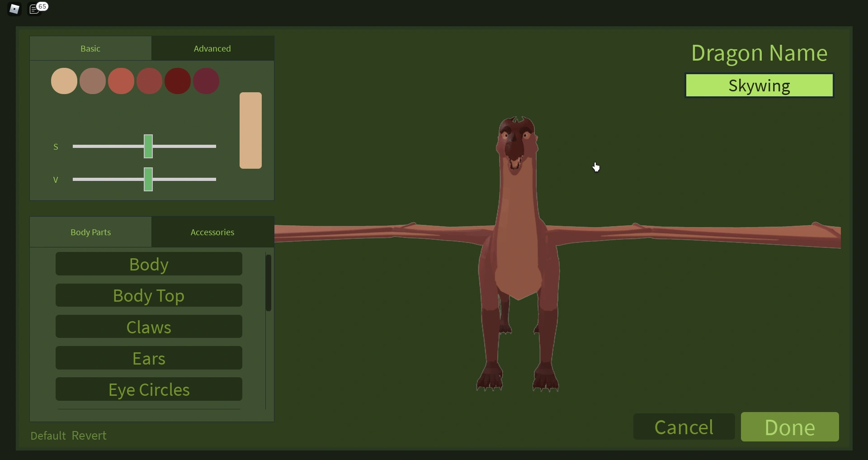Switch to the Advanced color tab
Viewport: 868px width, 460px height.
click(x=212, y=48)
